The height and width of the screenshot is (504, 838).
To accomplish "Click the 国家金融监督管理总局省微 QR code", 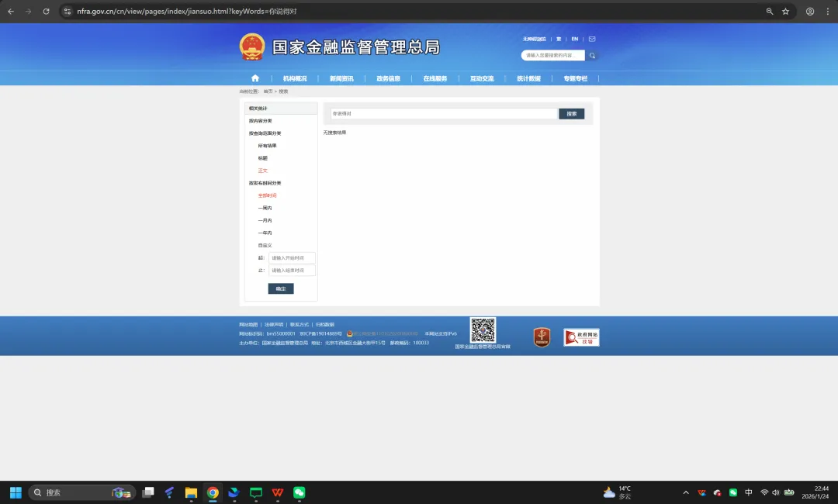I will pos(483,329).
